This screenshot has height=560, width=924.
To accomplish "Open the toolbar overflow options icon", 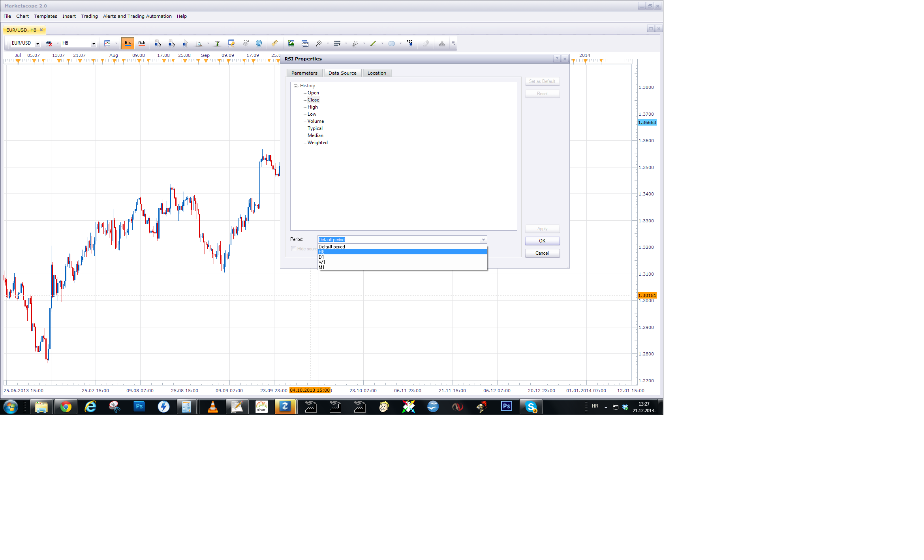I will click(x=453, y=43).
